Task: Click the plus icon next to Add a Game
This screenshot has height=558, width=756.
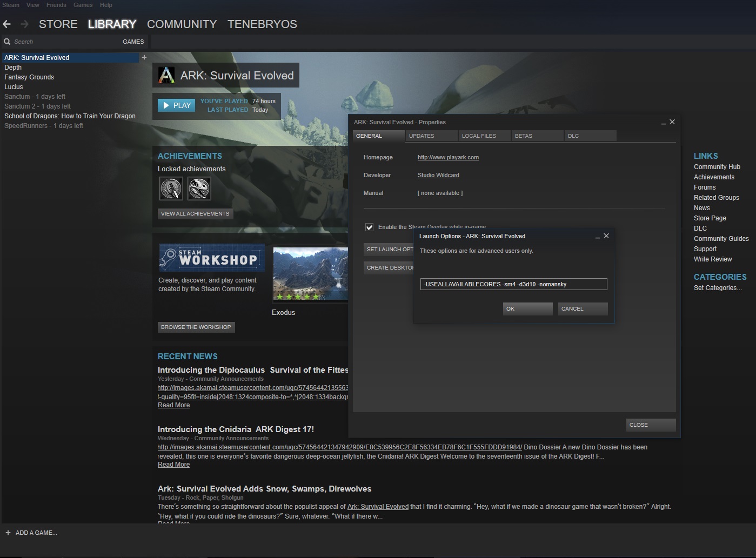Action: 8,533
